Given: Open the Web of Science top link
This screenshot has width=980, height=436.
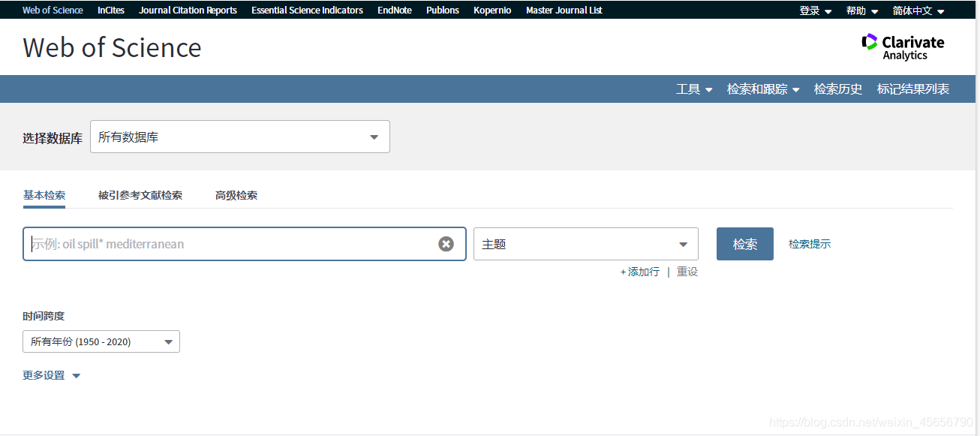Looking at the screenshot, I should [x=53, y=11].
